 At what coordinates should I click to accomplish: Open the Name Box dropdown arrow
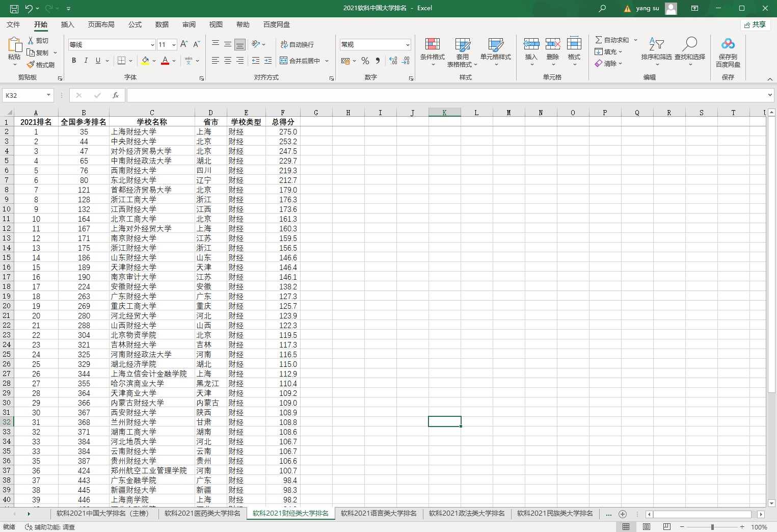coord(48,95)
